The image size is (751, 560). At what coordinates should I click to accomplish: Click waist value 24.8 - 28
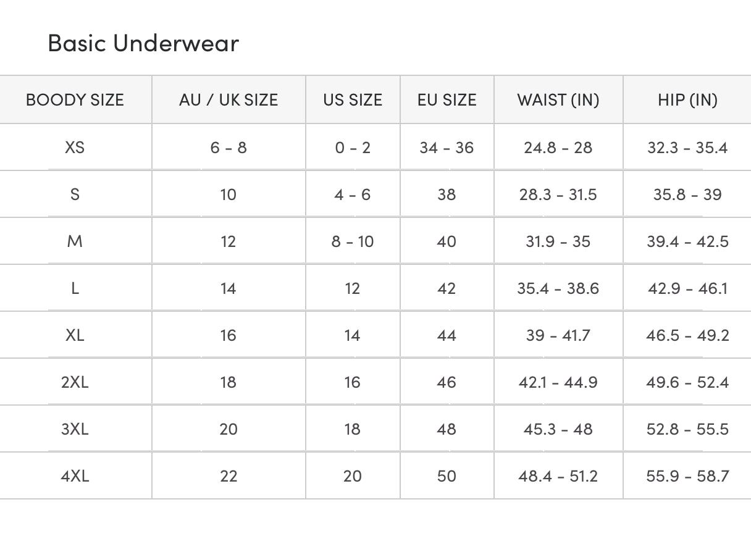[558, 148]
